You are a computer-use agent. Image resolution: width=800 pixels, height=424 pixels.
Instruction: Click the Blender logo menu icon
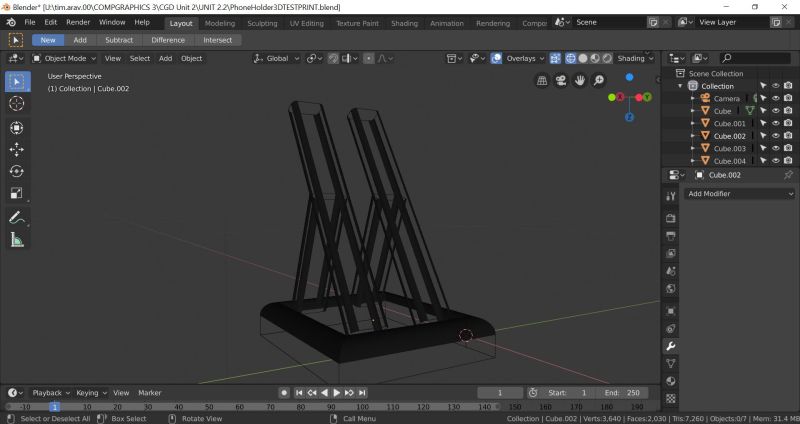point(11,22)
